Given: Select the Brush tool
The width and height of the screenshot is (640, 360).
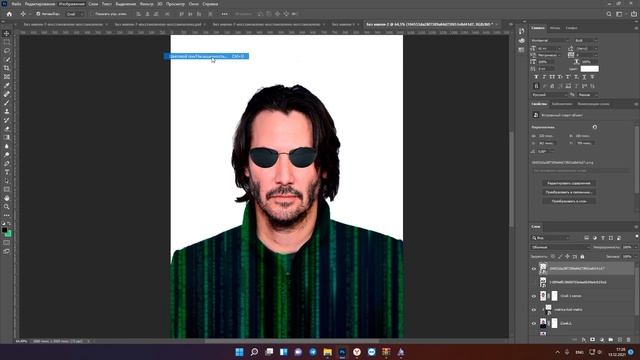Looking at the screenshot, I should pos(7,102).
